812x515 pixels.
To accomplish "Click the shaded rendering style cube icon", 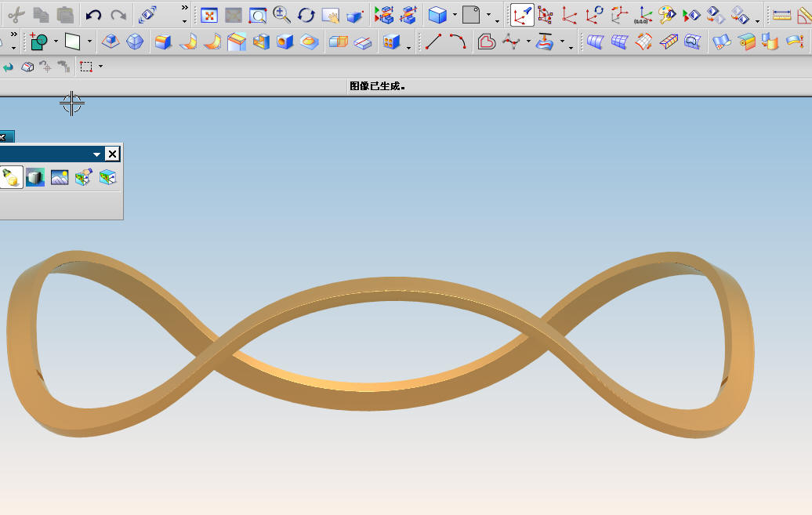I will point(437,15).
